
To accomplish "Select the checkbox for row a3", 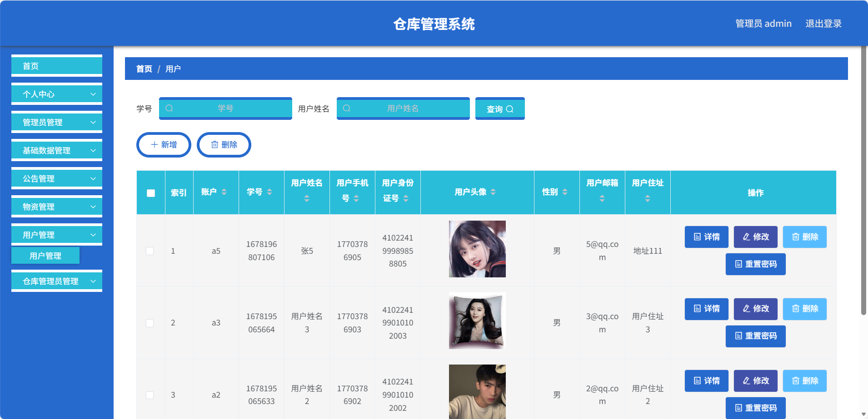I will pyautogui.click(x=150, y=323).
